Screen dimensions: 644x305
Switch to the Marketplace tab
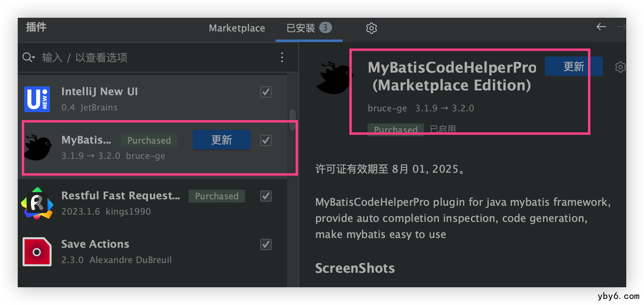coord(237,28)
